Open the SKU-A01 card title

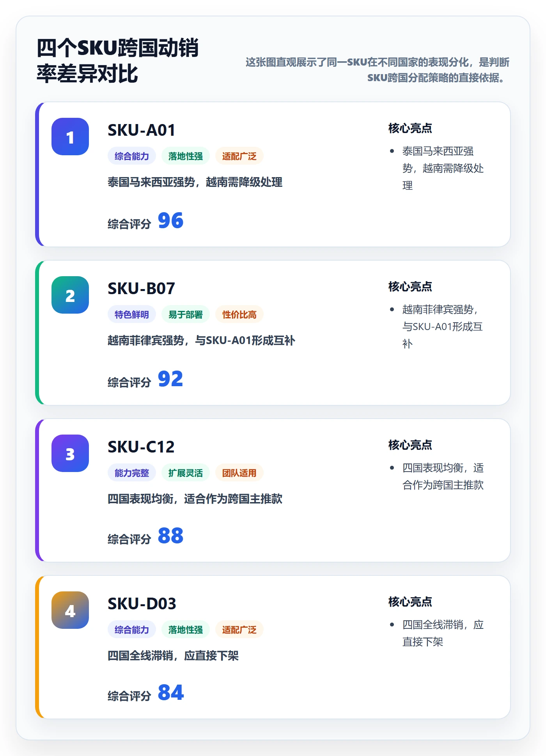click(142, 130)
